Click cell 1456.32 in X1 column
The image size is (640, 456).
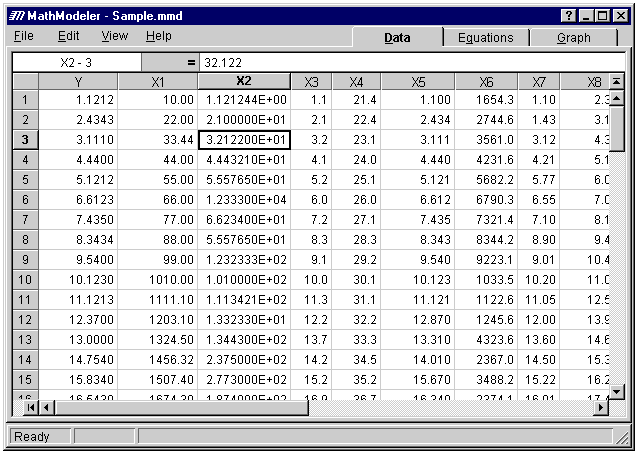click(158, 360)
